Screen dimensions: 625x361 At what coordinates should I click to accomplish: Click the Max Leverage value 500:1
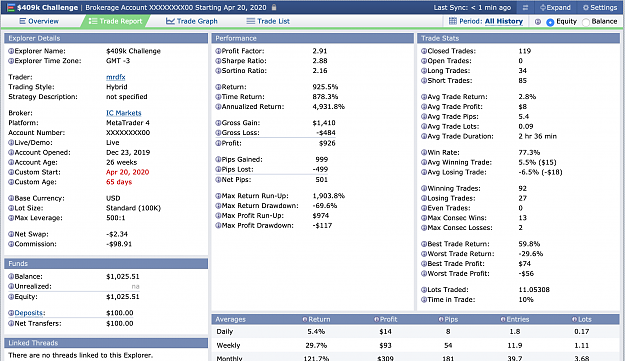(116, 218)
